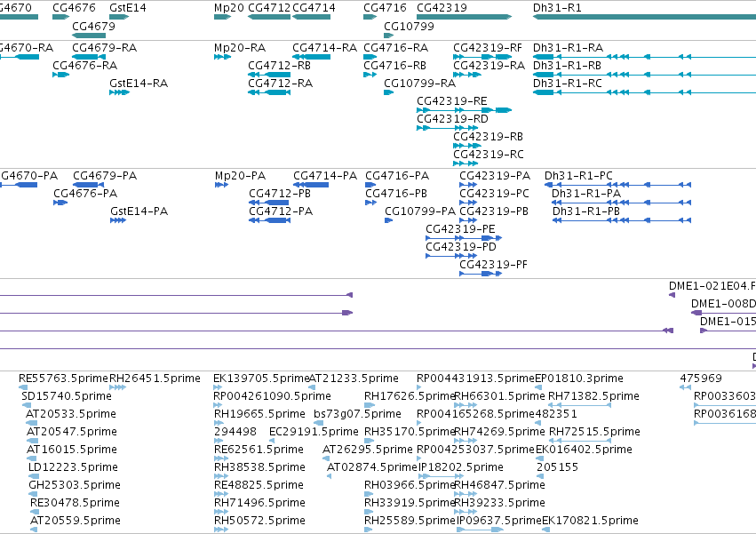This screenshot has height=534, width=756.
Task: Select the Dh31-R1 gene
Action: click(644, 17)
